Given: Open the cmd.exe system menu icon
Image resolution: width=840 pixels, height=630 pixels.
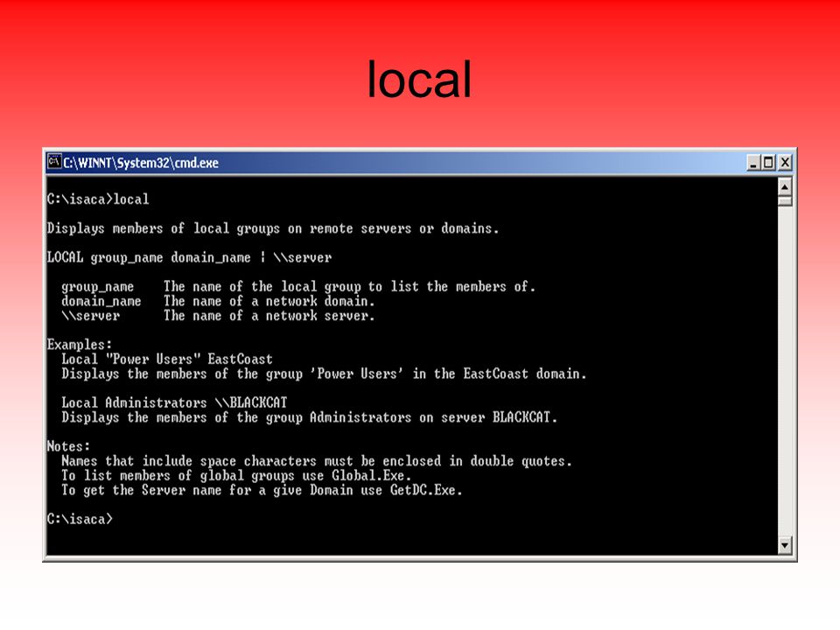Looking at the screenshot, I should (54, 162).
